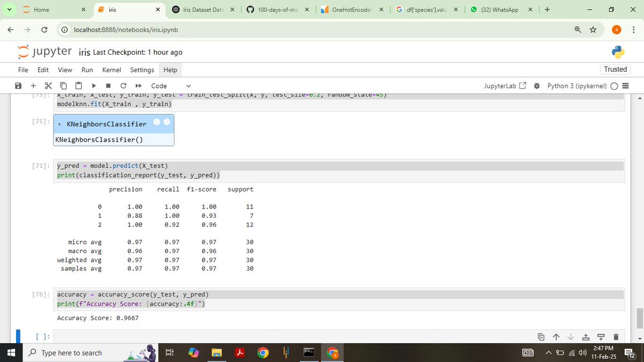Duplicate the active cell icon
This screenshot has height=362, width=644.
coord(541,337)
